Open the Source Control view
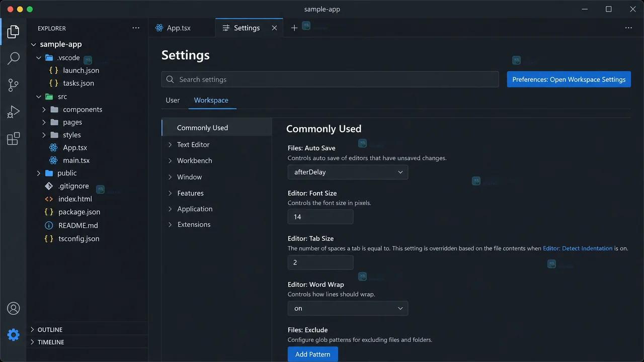 [14, 85]
